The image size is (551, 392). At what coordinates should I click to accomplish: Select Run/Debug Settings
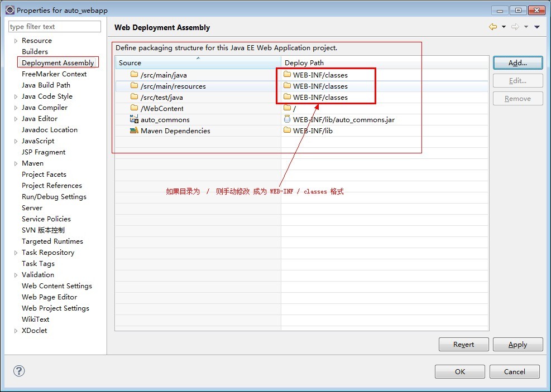(x=54, y=197)
